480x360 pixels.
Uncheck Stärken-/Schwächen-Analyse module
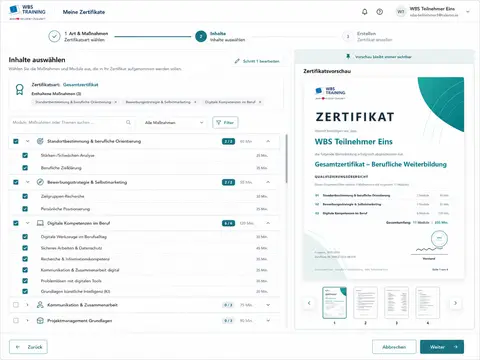click(x=25, y=155)
